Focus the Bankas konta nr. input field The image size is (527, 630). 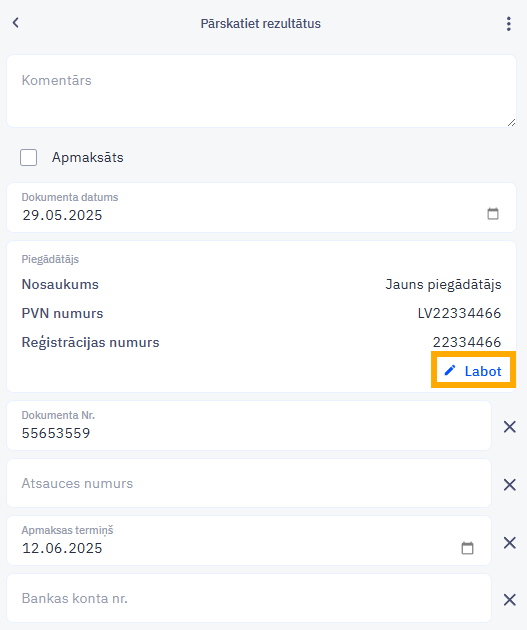[249, 598]
